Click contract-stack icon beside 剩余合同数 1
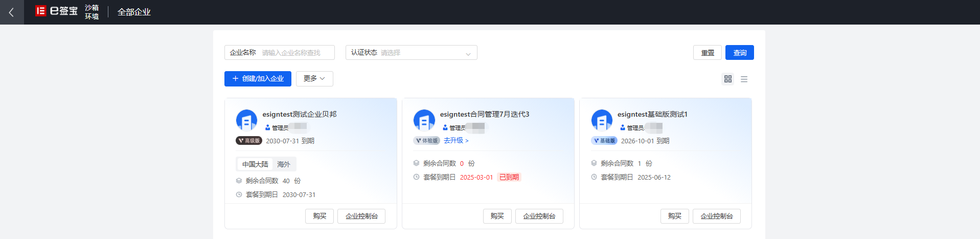This screenshot has width=980, height=239. [x=594, y=163]
